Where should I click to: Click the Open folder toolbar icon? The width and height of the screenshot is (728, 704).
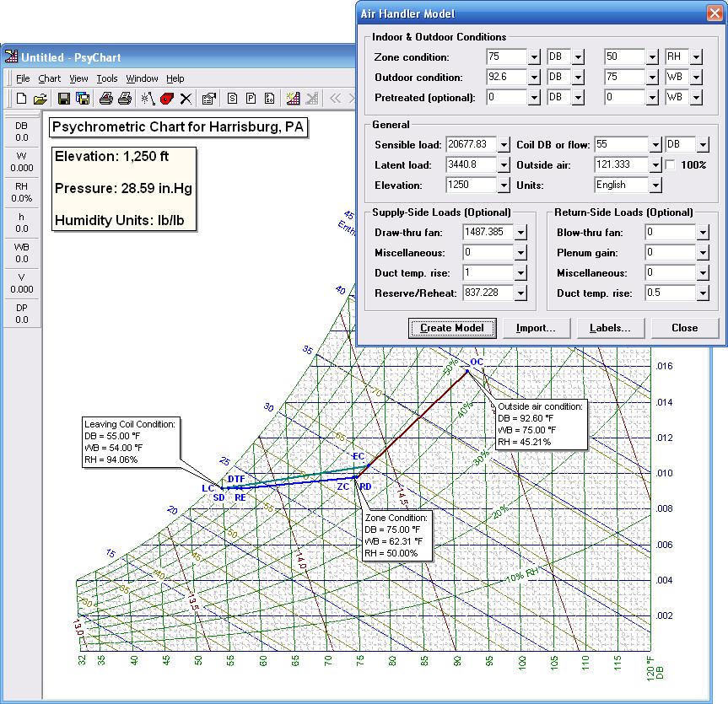pos(40,99)
